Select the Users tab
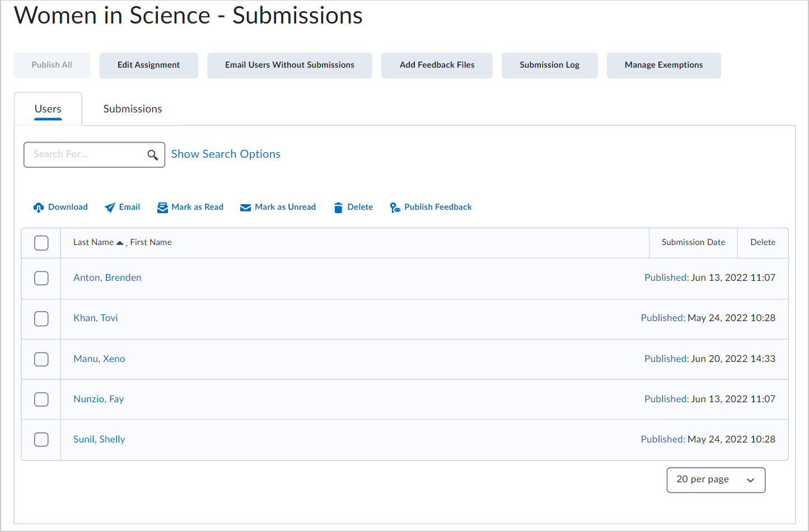The width and height of the screenshot is (809, 532). coord(48,109)
